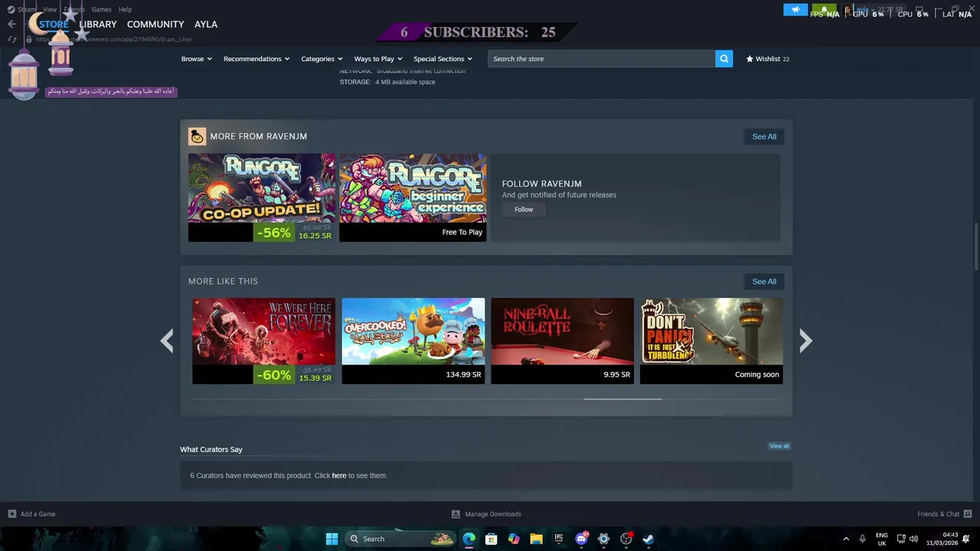The width and height of the screenshot is (980, 551).
Task: Expand the Recommendations dropdown
Action: [256, 59]
